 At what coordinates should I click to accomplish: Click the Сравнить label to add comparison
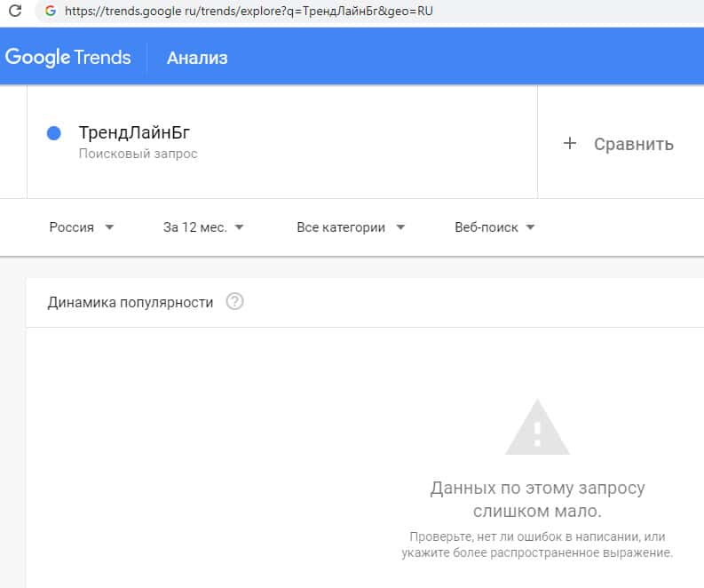tap(633, 144)
